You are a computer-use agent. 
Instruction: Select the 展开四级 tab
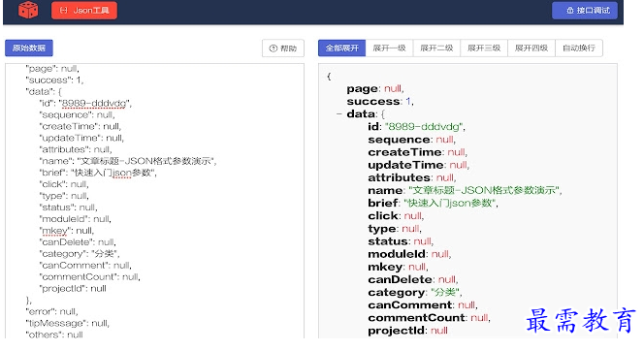531,48
